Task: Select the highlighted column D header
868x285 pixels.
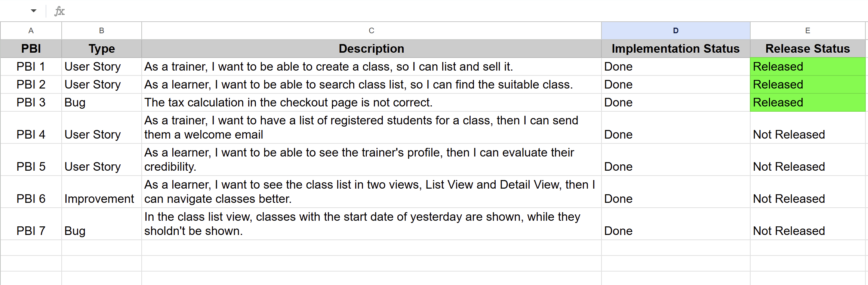Action: 675,31
